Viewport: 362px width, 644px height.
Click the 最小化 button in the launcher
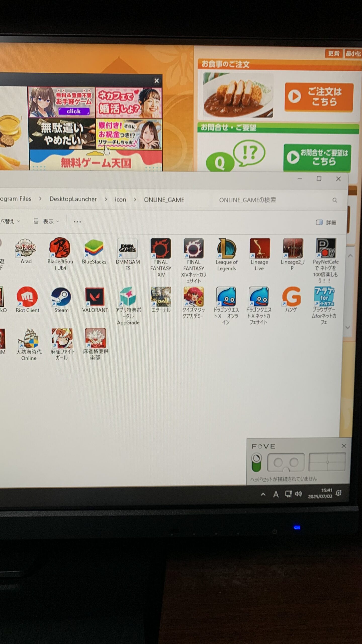(x=353, y=54)
